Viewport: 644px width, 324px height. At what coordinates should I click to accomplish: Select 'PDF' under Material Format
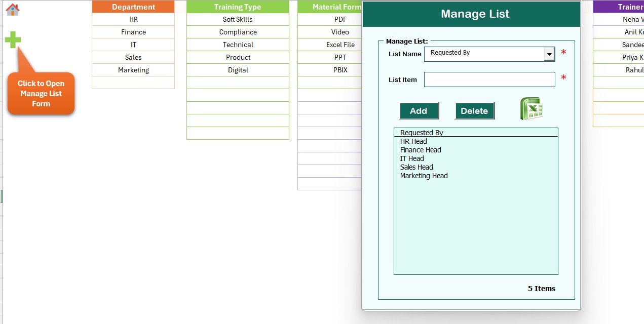click(339, 19)
